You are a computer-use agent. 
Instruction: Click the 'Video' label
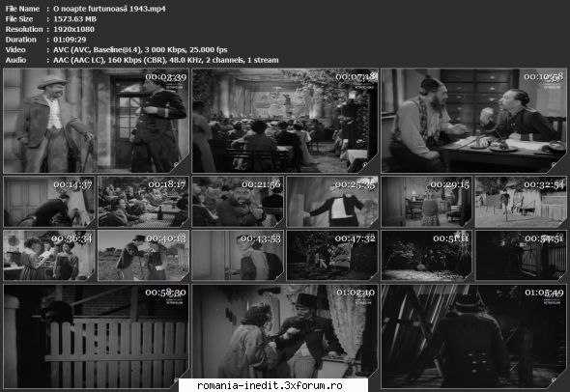coord(15,50)
